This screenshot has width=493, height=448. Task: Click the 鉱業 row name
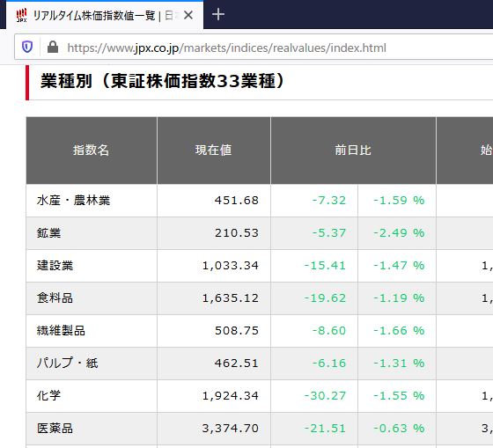click(48, 233)
